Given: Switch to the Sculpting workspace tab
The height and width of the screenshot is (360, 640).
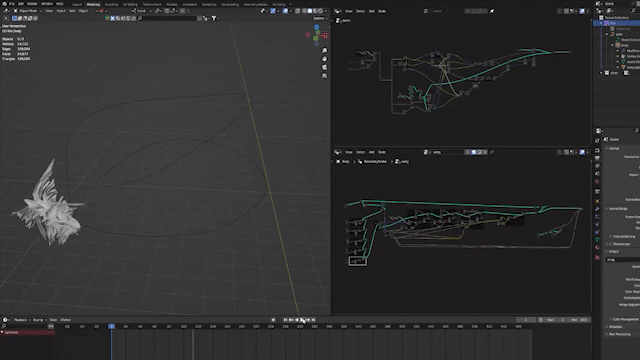Looking at the screenshot, I should 111,4.
